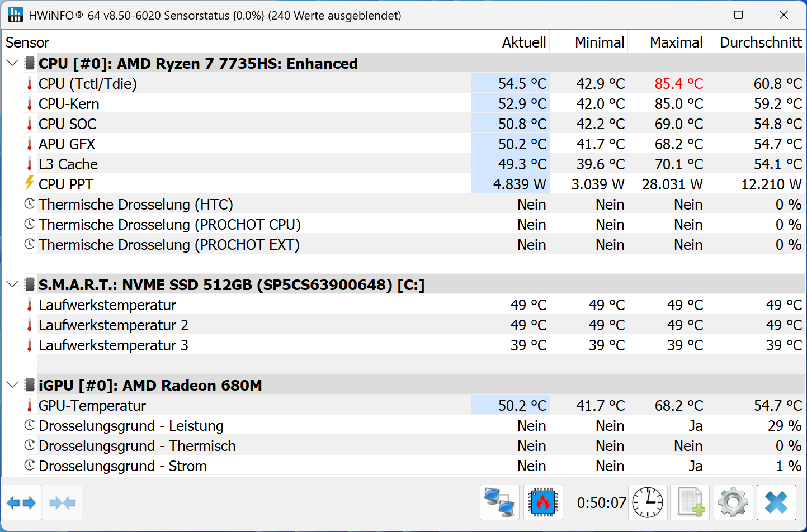The width and height of the screenshot is (807, 532).
Task: Collapse the S.M.A.R.T. NVME SSD group
Action: point(12,284)
